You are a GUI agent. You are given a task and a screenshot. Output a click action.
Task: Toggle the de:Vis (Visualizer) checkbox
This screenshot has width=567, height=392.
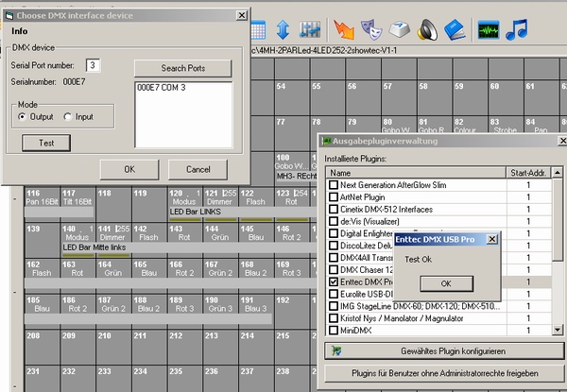[x=333, y=221]
